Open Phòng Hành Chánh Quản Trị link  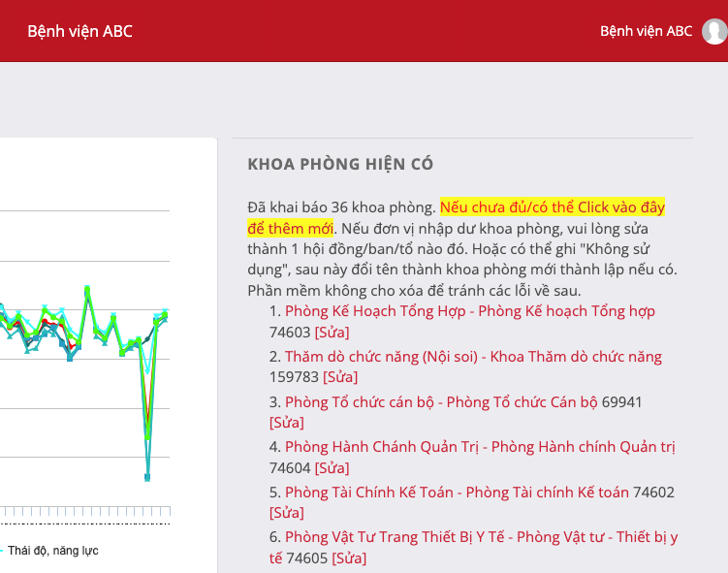pos(480,447)
